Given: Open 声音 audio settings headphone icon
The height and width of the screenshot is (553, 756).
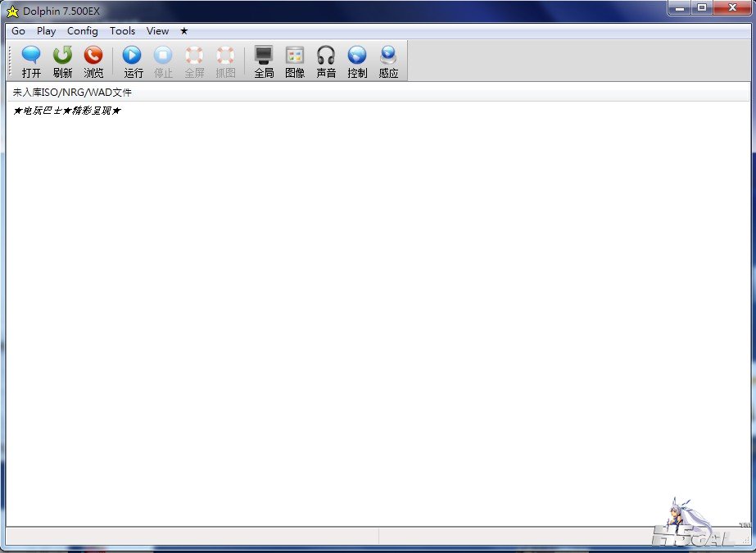Looking at the screenshot, I should click(x=326, y=61).
